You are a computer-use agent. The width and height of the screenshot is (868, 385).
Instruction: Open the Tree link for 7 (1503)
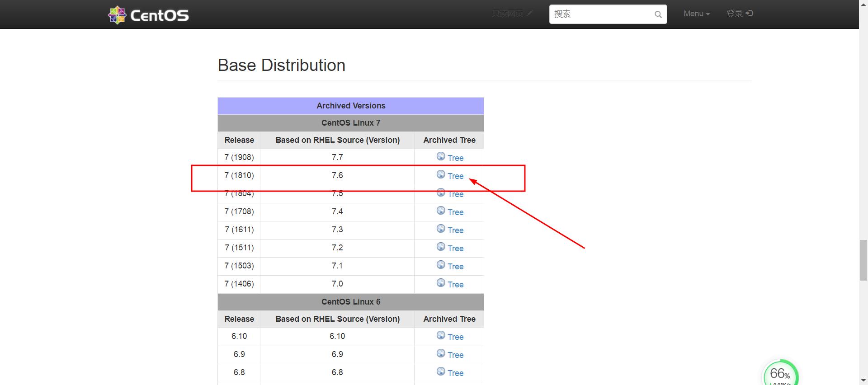[x=456, y=267]
